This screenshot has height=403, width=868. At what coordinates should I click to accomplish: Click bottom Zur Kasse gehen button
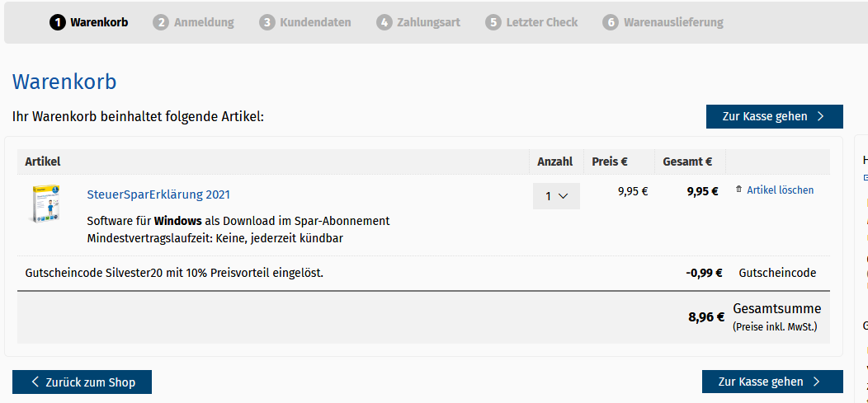tap(772, 382)
